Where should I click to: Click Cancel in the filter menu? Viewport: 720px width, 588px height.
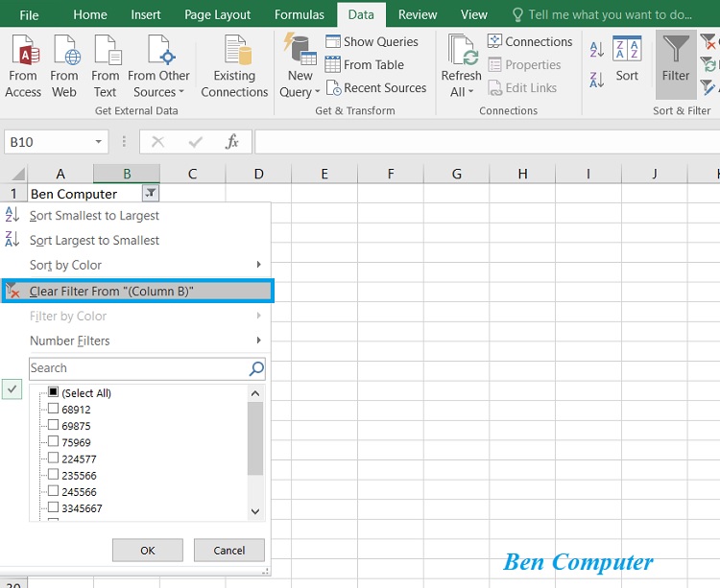[229, 550]
